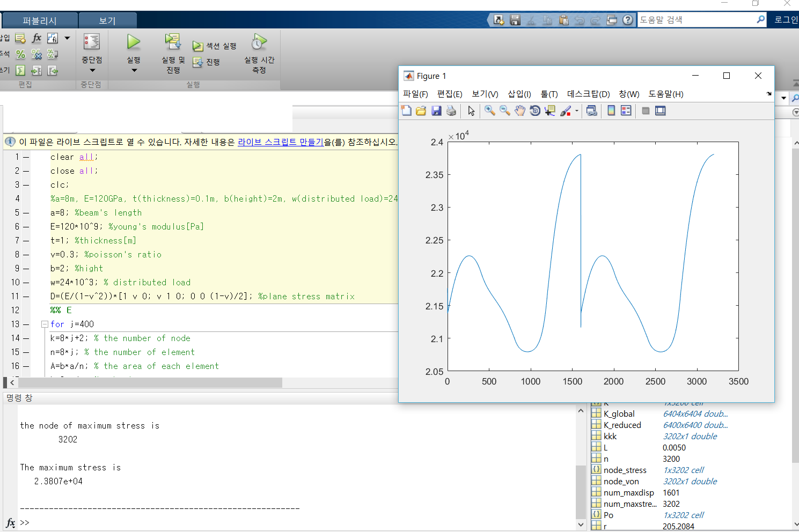Select Data Cursor tool in Figure 1
This screenshot has width=799, height=532.
(x=549, y=110)
